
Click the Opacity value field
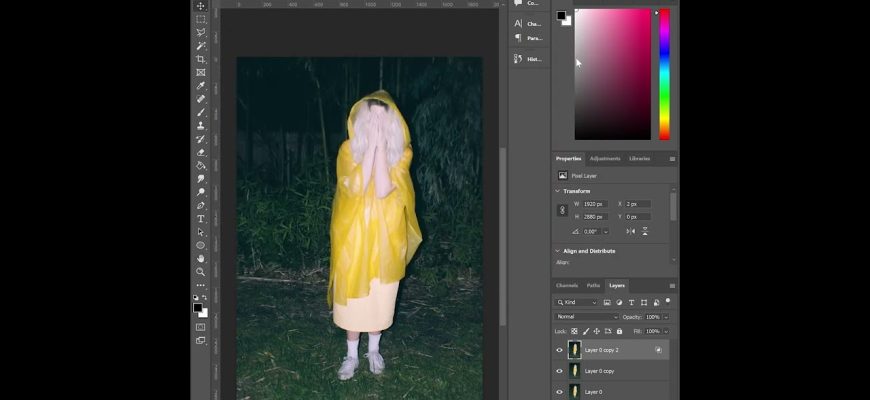pyautogui.click(x=652, y=316)
